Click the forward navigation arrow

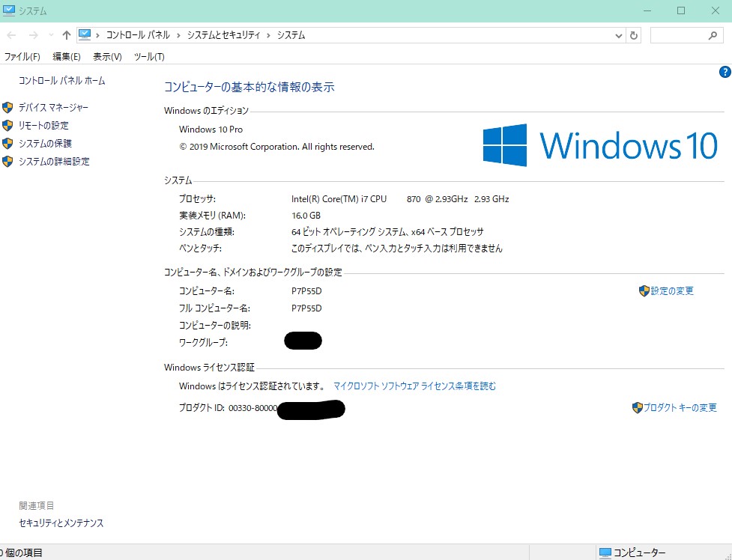[x=33, y=35]
